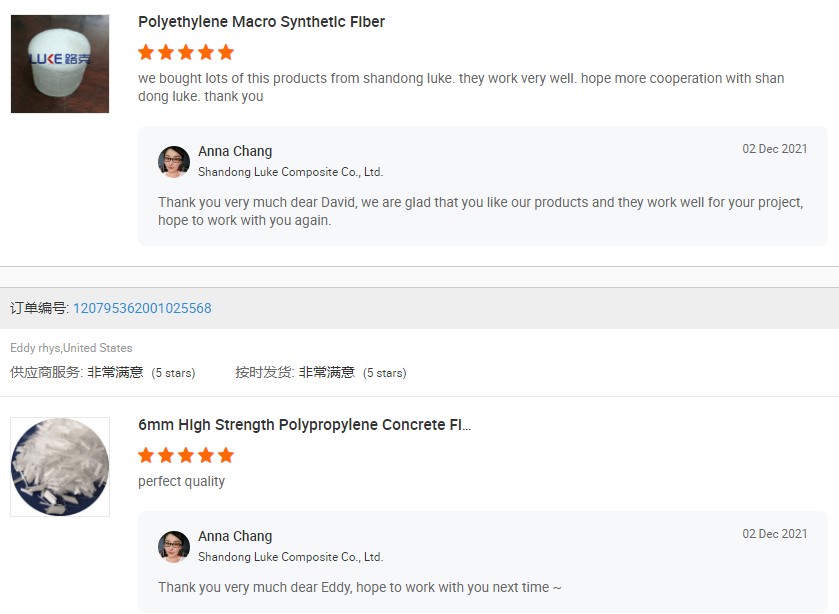Screen dimensions: 839x614
Task: Click Anna Chang's name in the second reply
Action: (x=235, y=536)
